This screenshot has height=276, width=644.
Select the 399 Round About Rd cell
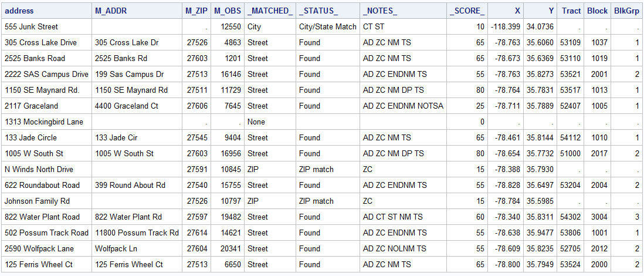pyautogui.click(x=130, y=186)
